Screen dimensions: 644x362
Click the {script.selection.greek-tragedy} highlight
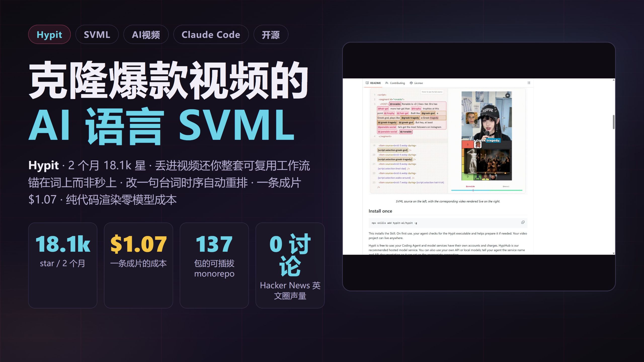[x=395, y=159]
